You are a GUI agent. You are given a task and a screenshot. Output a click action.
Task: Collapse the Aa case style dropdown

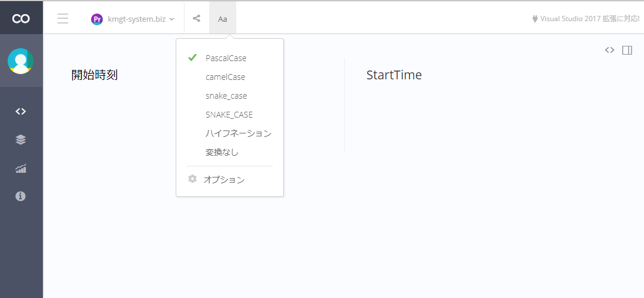[x=223, y=18]
